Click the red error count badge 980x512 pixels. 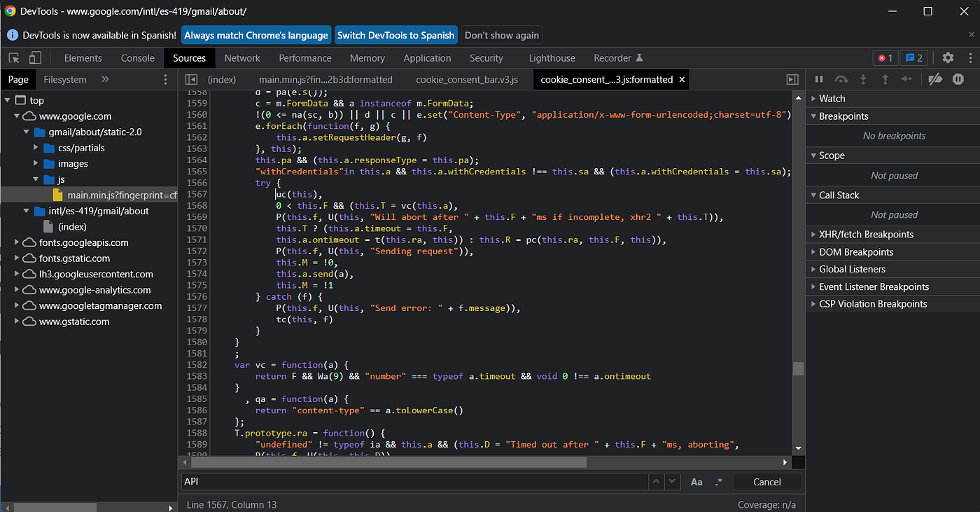885,58
